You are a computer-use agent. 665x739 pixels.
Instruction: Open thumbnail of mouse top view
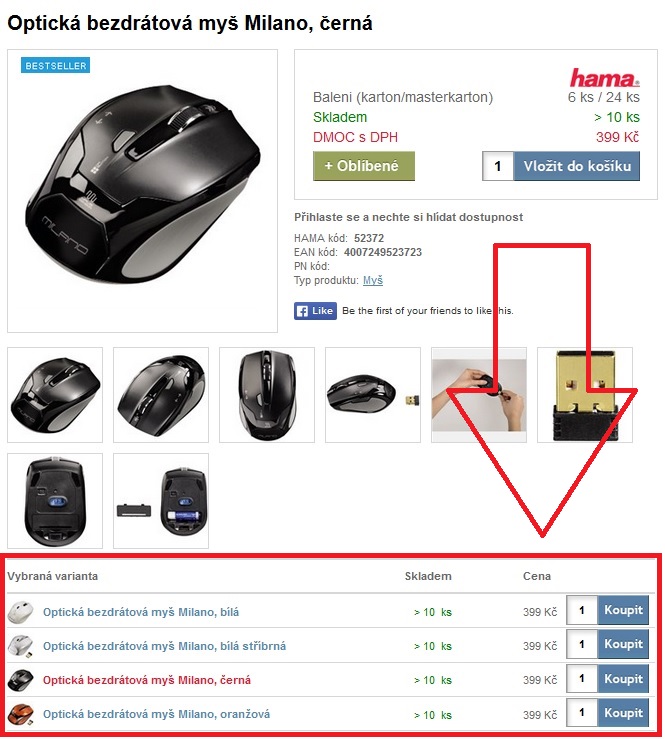[267, 395]
